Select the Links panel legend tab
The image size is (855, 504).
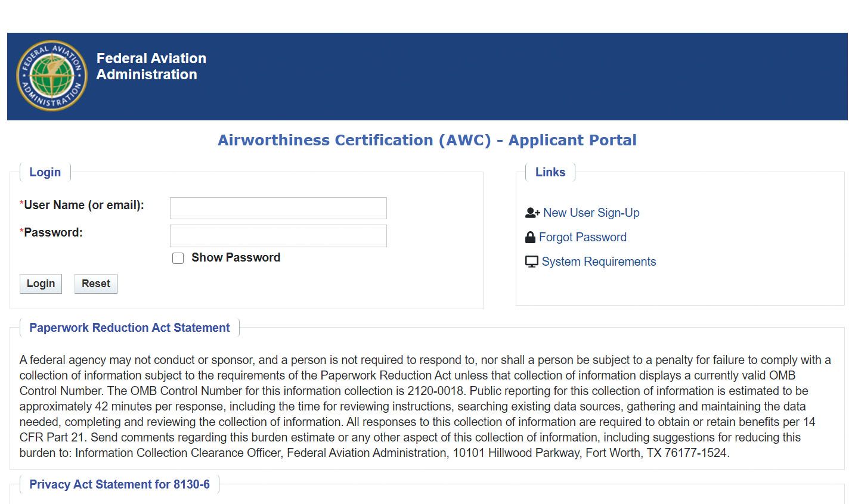[x=550, y=172]
